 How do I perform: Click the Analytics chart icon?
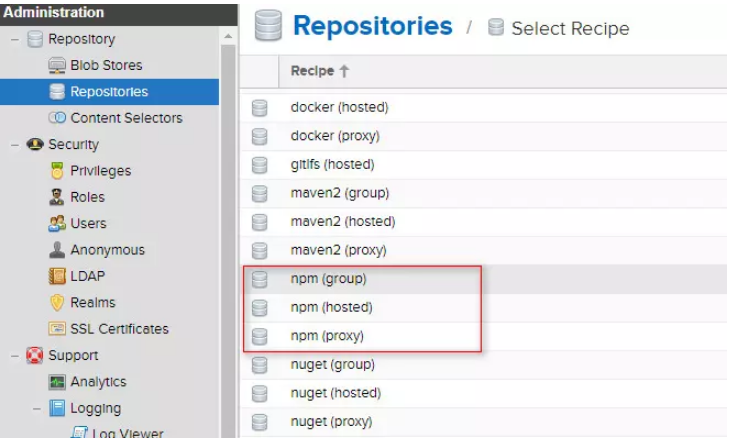click(57, 382)
